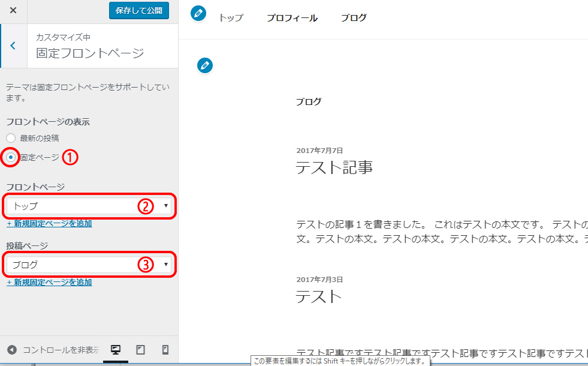Switch to tablet preview icon
Viewport: 588px width, 366px height.
coord(140,350)
